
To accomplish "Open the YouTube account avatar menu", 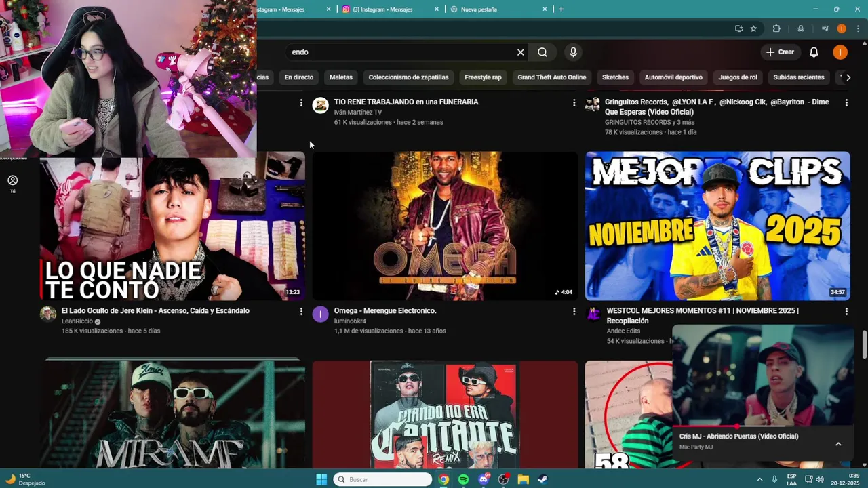I will pos(840,52).
